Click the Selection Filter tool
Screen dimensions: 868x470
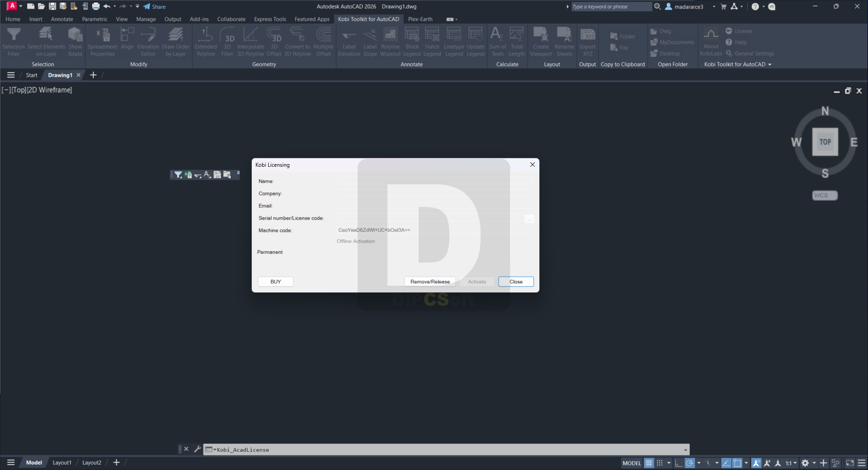(x=14, y=42)
